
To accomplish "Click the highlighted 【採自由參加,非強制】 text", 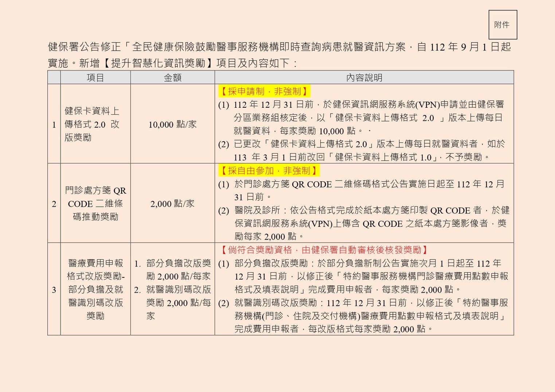I will pos(269,171).
